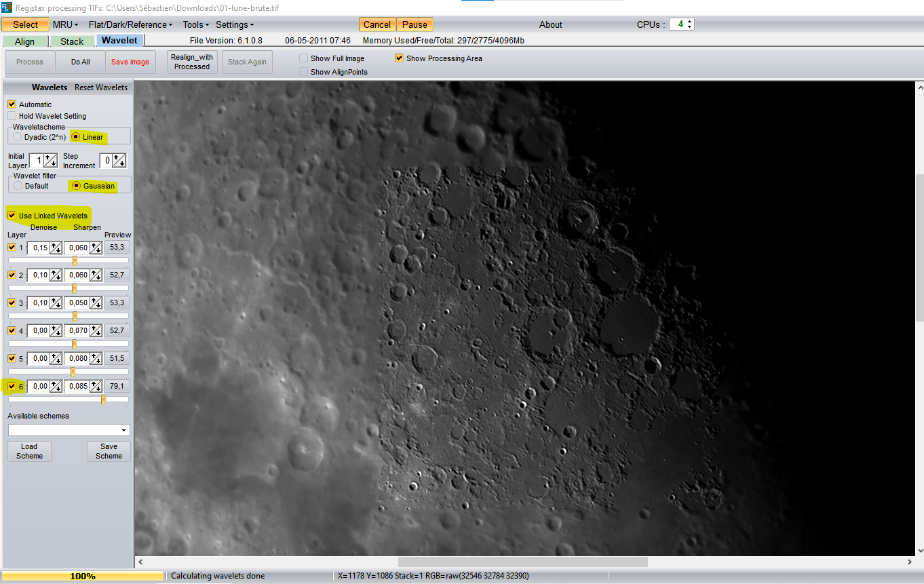This screenshot has height=584, width=924.
Task: Expand the MRU dropdown menu
Action: click(x=65, y=24)
